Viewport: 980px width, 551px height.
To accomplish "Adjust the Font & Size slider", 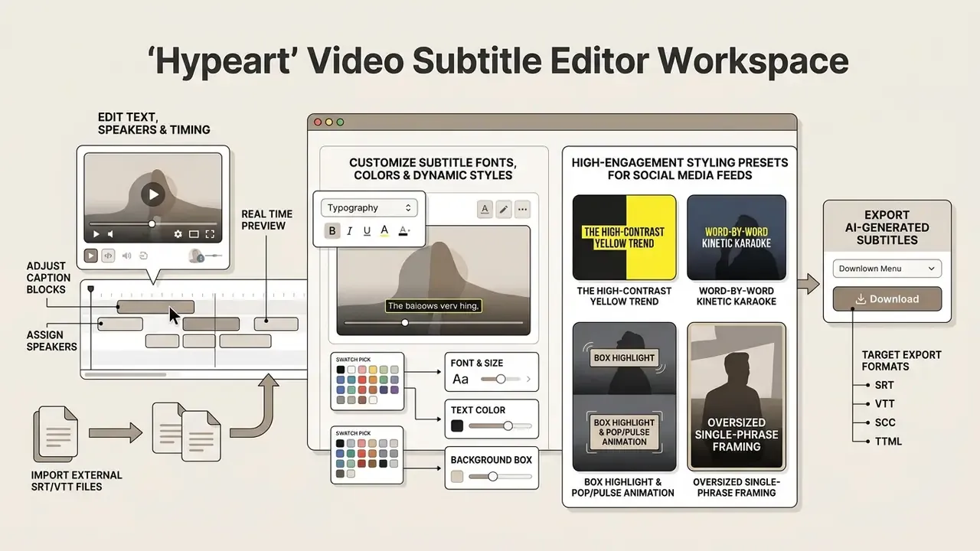I will point(499,379).
